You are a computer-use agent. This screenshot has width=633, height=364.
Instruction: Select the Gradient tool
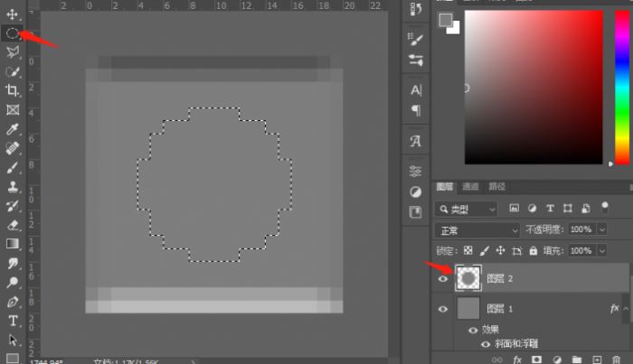[13, 244]
